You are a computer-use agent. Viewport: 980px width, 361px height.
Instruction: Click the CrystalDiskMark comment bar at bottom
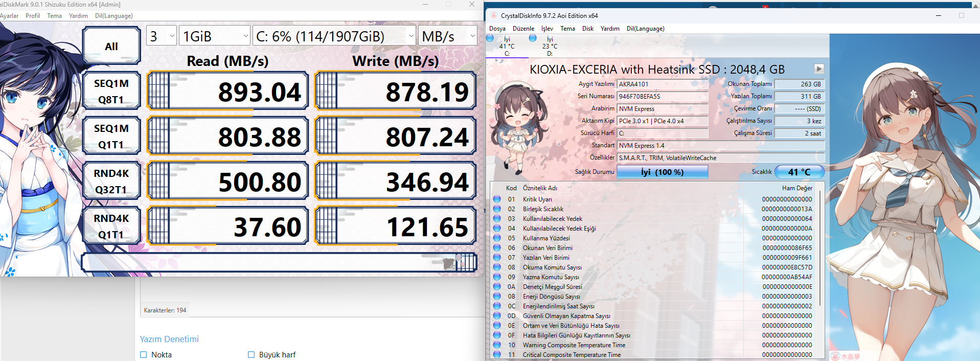[x=279, y=262]
